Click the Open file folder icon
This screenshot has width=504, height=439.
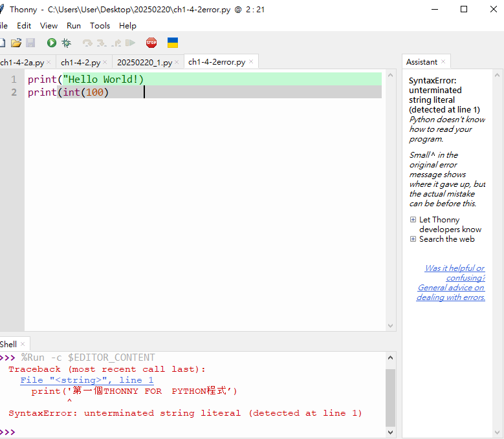click(16, 43)
